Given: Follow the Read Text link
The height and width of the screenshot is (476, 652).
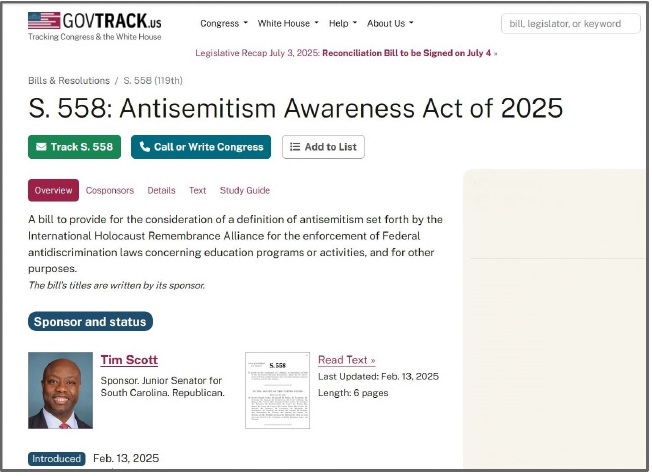Looking at the screenshot, I should tap(347, 360).
